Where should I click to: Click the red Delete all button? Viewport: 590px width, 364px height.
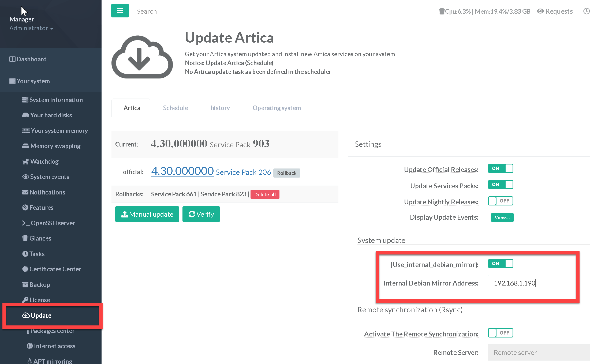click(265, 194)
